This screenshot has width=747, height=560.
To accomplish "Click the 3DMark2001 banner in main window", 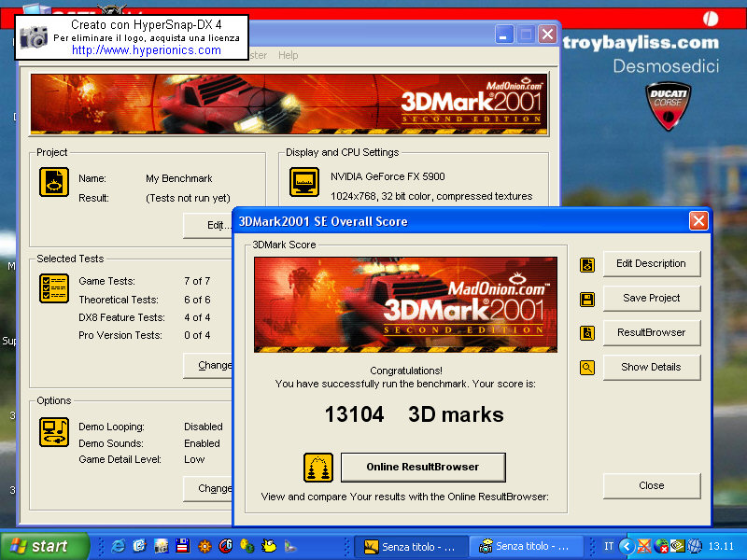I will pos(289,104).
